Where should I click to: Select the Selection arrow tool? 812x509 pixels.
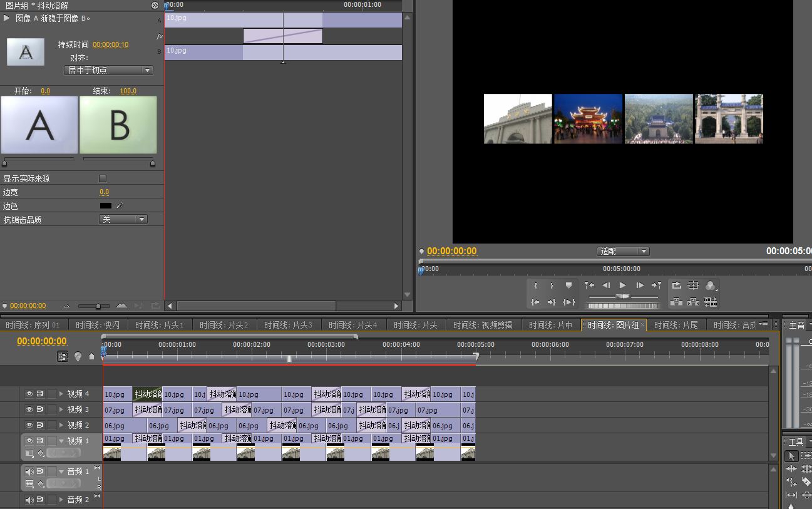[791, 456]
